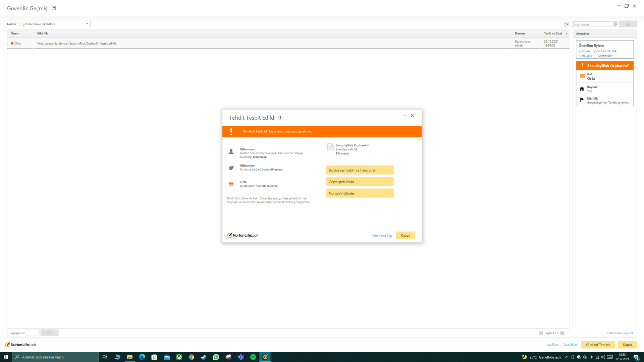Image resolution: width=644 pixels, height=362 pixels.
Task: Click help icon beside Güvenlik Geçmişi title
Action: click(x=54, y=8)
